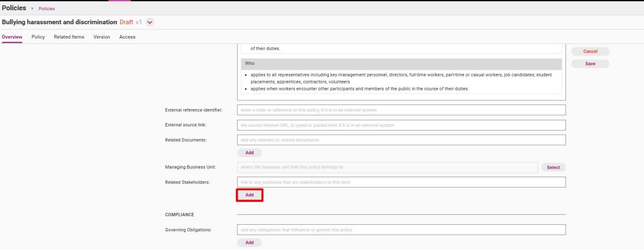
Task: Add a related document
Action: pos(249,152)
